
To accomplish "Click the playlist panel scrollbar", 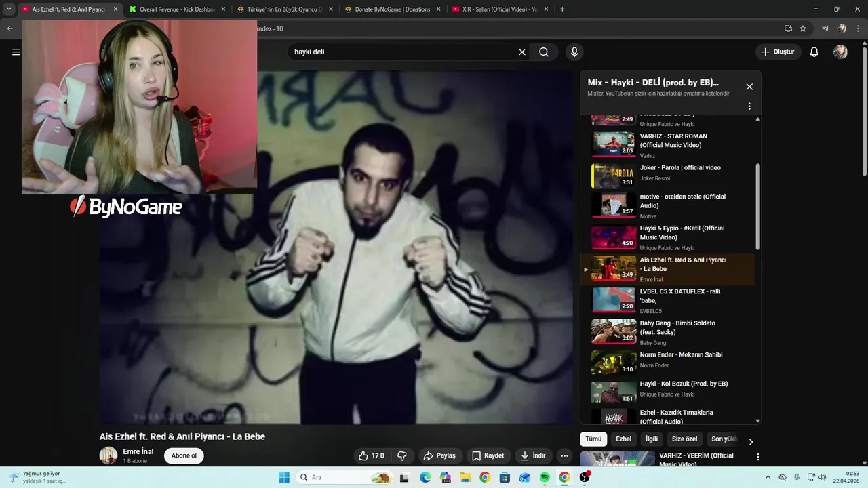I will 757,207.
